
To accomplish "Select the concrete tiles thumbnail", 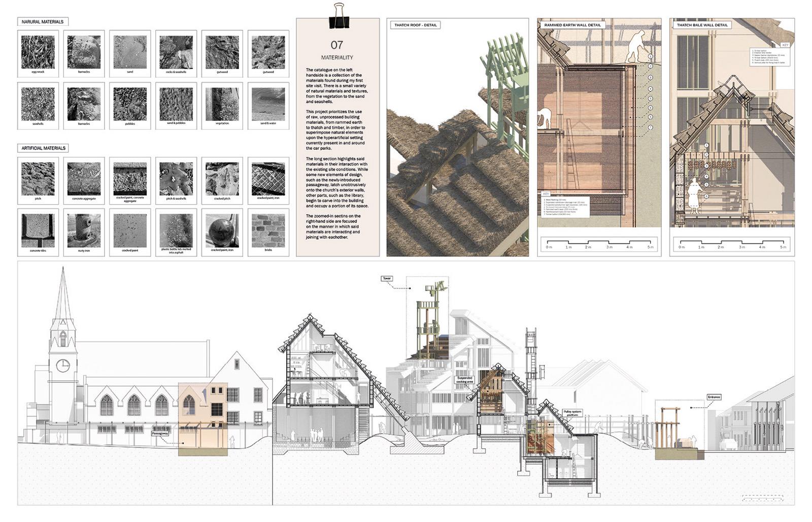I will coord(38,231).
